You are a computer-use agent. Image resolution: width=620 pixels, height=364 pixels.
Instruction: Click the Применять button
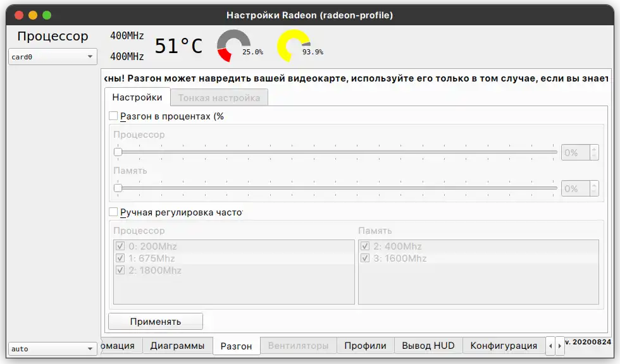point(156,322)
